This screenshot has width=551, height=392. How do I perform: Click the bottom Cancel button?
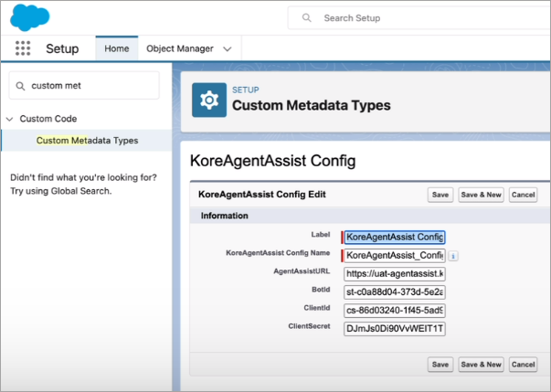523,365
